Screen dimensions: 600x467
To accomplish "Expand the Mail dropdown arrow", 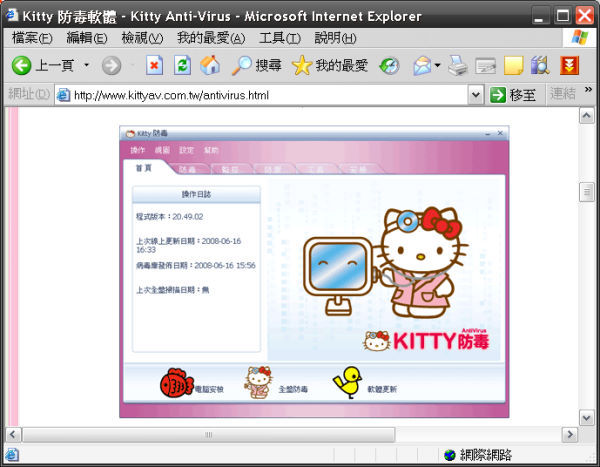I will (437, 65).
